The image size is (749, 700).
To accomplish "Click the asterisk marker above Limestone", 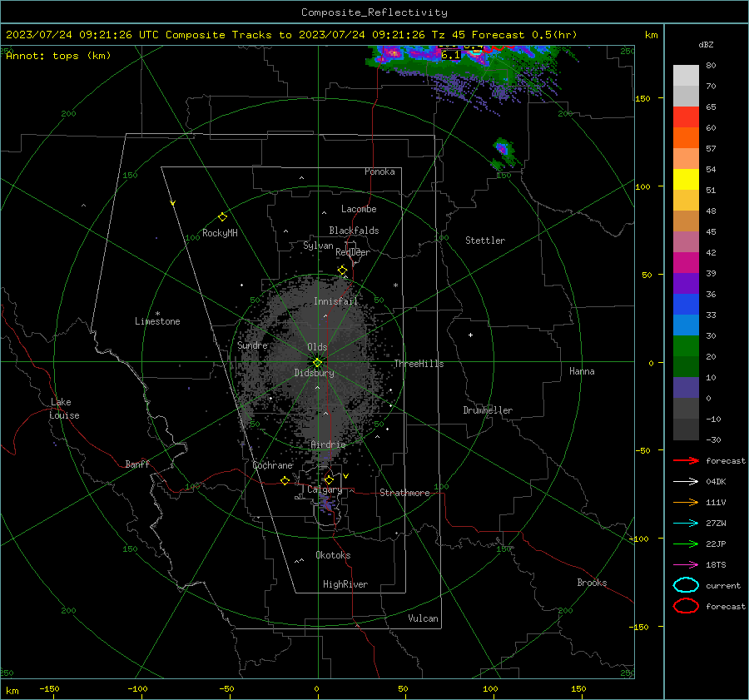I will coord(157,314).
